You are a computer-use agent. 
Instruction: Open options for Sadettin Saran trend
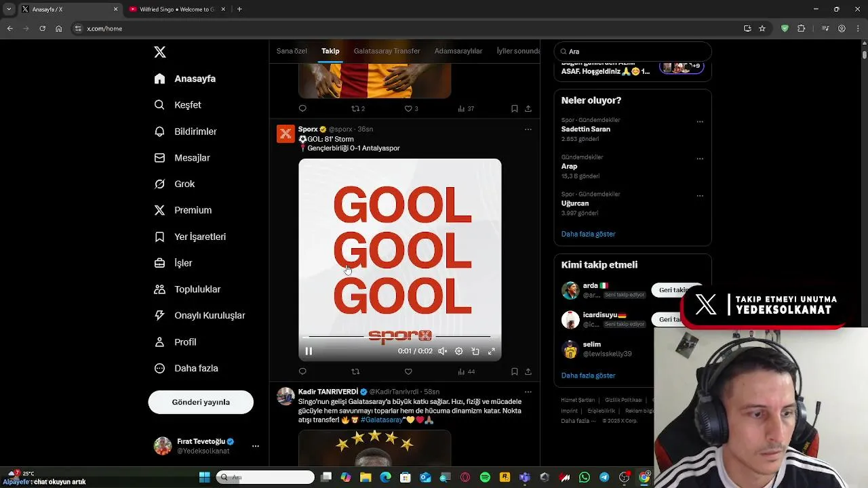(x=700, y=122)
